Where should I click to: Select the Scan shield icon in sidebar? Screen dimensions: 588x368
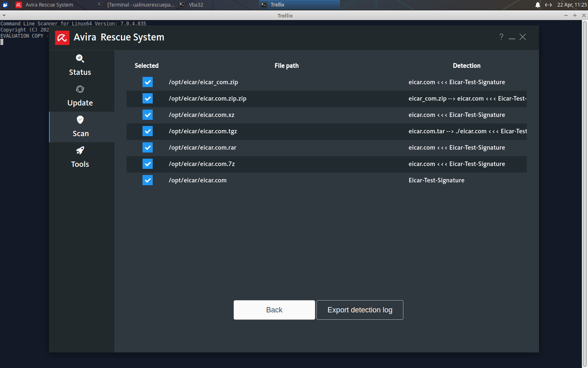pyautogui.click(x=80, y=120)
